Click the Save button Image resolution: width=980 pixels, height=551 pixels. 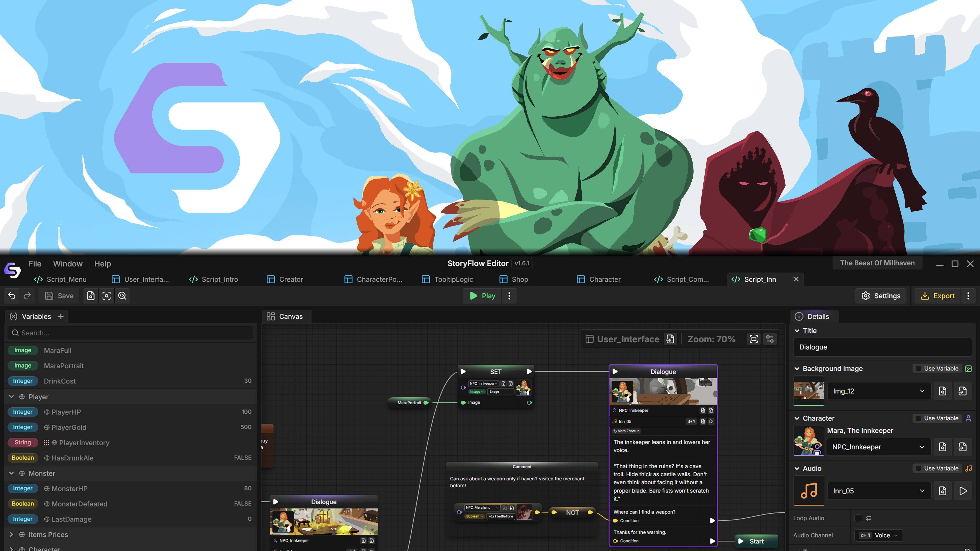click(59, 296)
